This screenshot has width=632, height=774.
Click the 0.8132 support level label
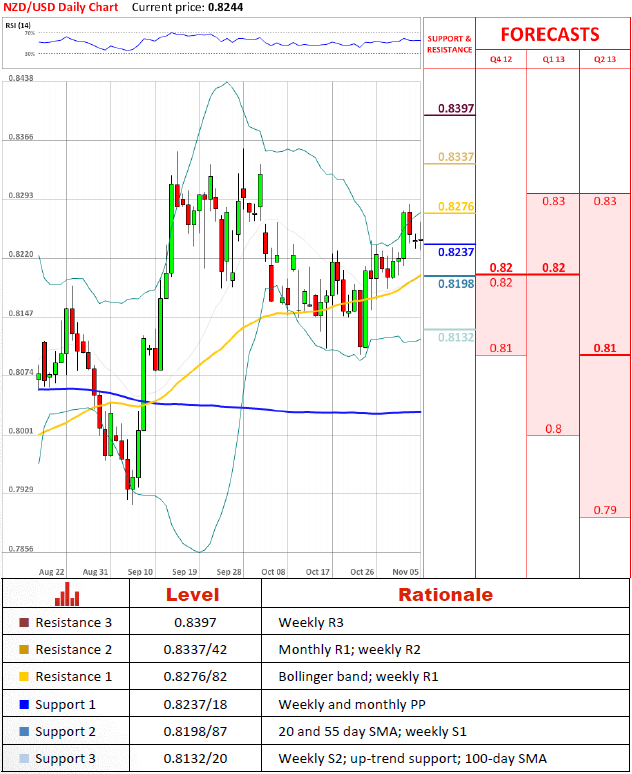point(456,337)
